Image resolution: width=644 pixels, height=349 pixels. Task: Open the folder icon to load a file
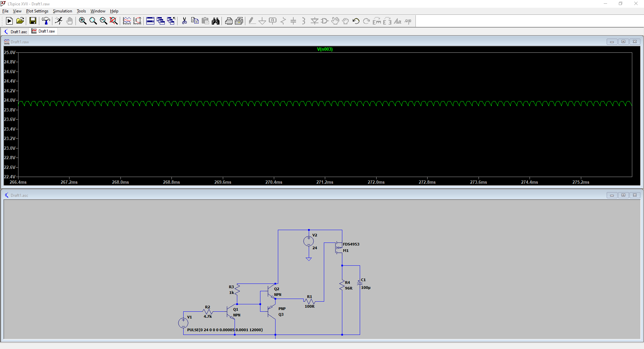coord(20,21)
